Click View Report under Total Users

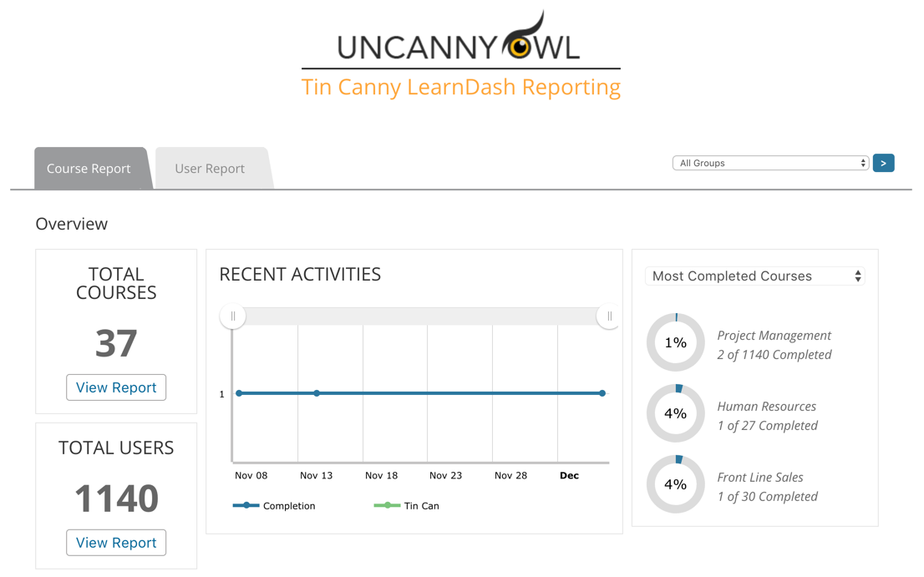click(116, 543)
